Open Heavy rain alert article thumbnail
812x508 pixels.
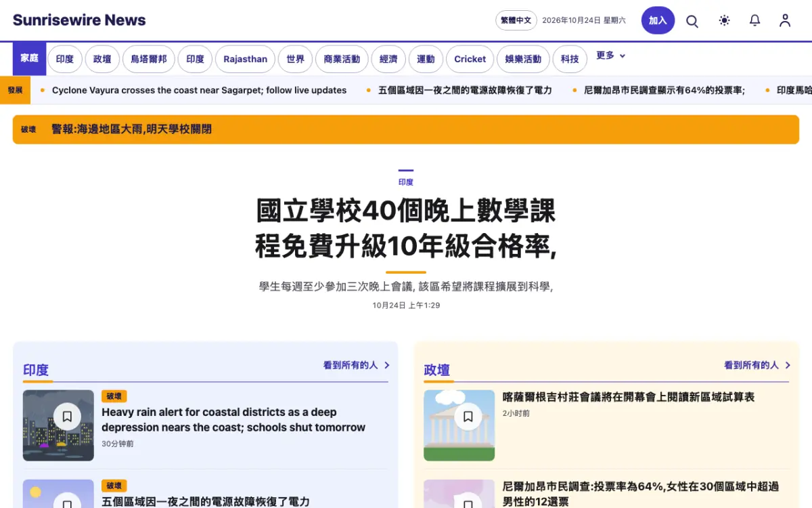58,425
